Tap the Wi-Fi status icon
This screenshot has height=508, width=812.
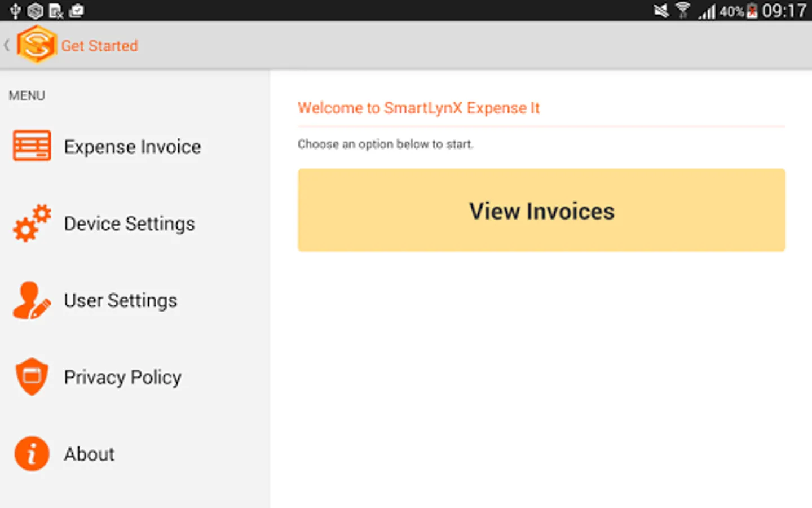coord(683,11)
